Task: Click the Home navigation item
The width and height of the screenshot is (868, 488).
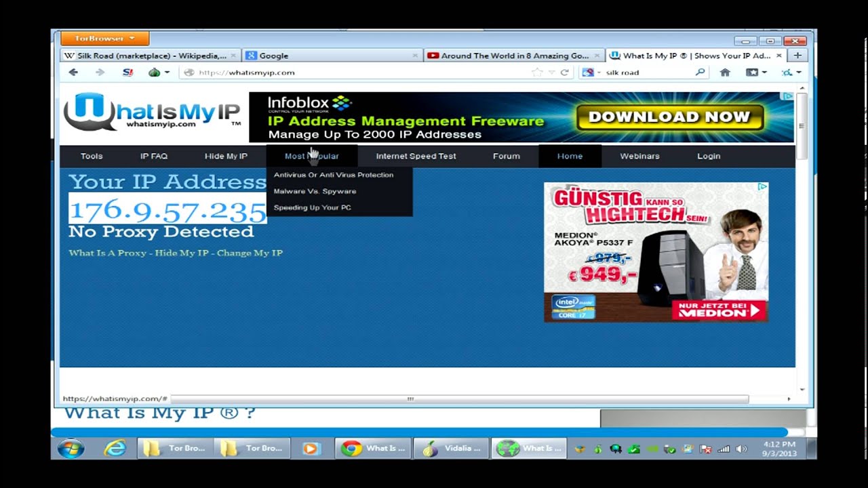Action: pyautogui.click(x=570, y=156)
